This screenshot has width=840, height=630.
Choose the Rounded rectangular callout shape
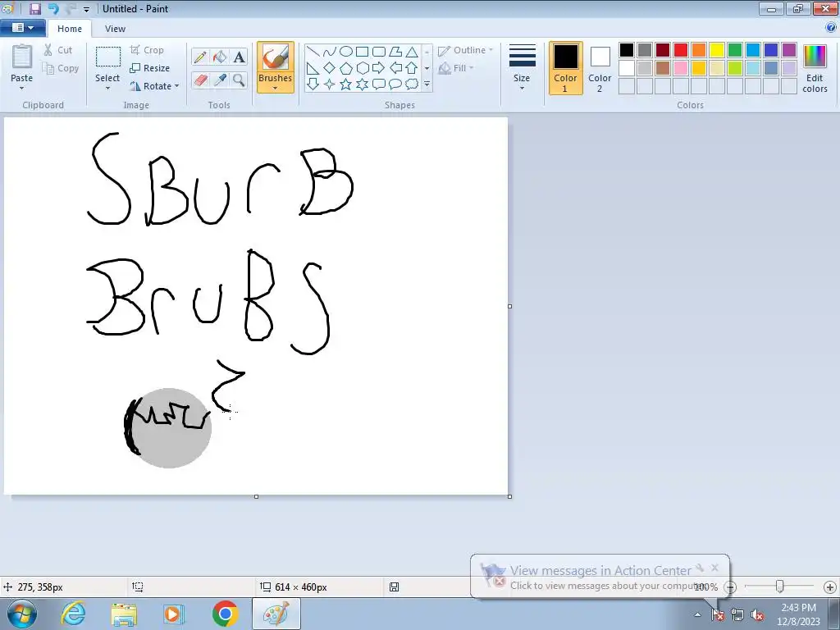coord(379,84)
